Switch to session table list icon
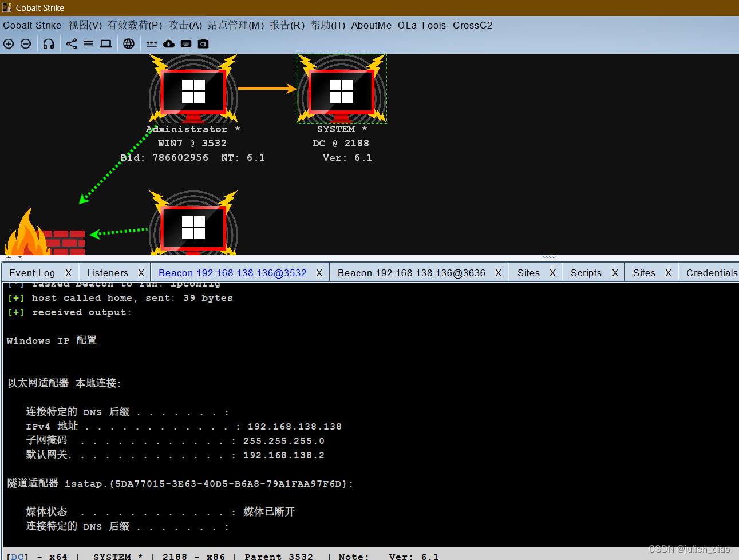The width and height of the screenshot is (739, 560). (89, 44)
